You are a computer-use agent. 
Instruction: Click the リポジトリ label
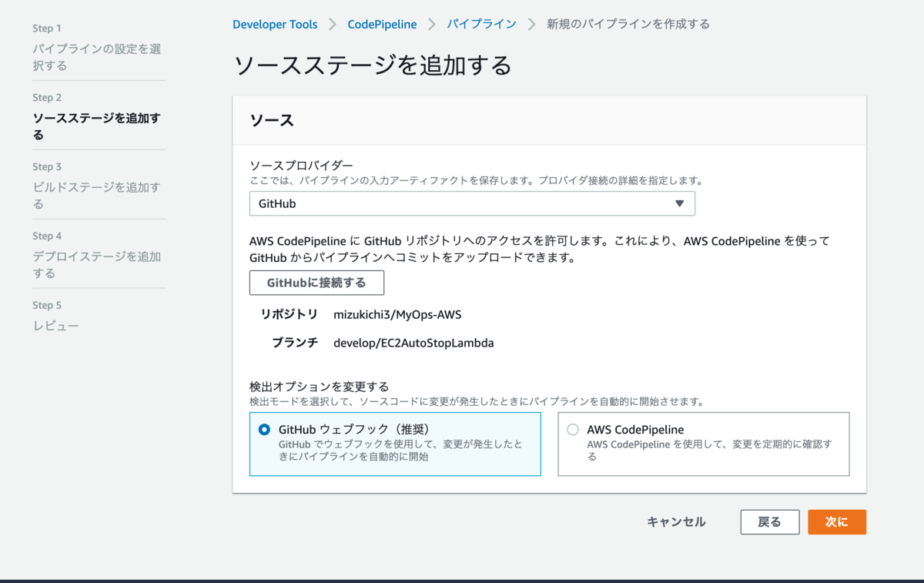coord(290,314)
